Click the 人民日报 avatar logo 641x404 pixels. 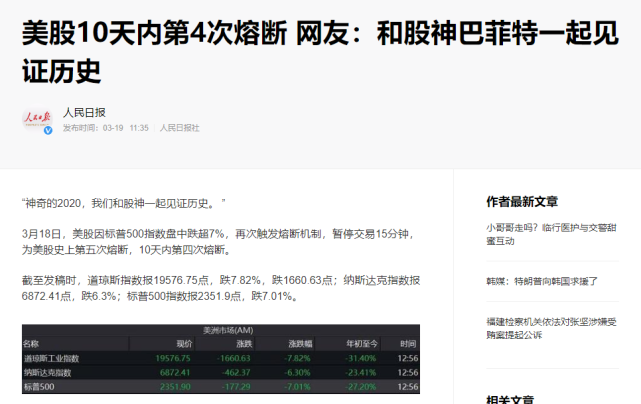click(37, 119)
